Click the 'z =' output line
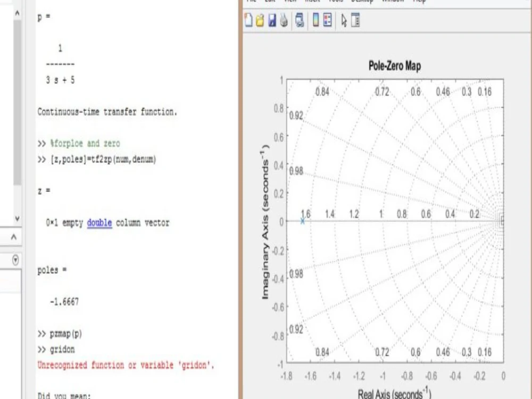Image resolution: width=532 pixels, height=399 pixels. tap(44, 190)
